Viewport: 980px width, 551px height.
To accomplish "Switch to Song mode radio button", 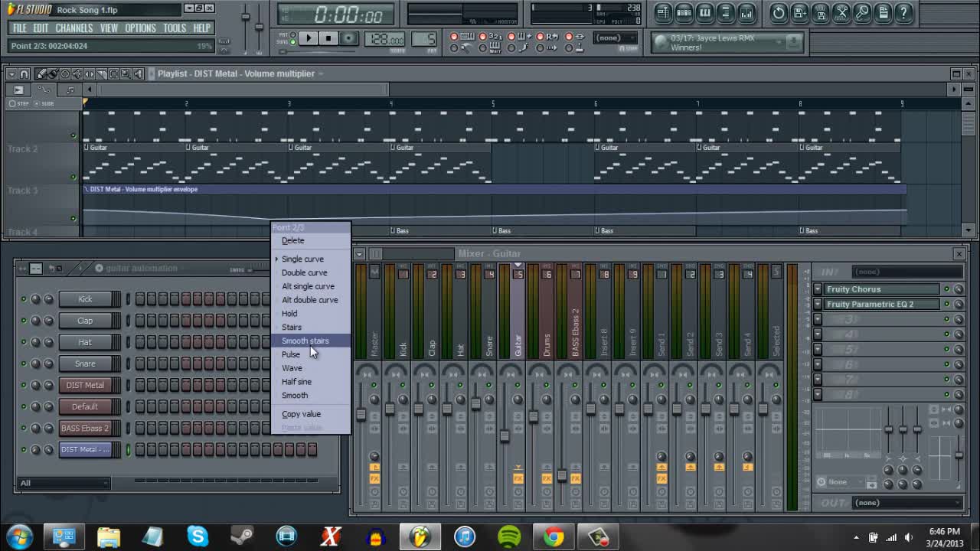I will click(x=293, y=42).
